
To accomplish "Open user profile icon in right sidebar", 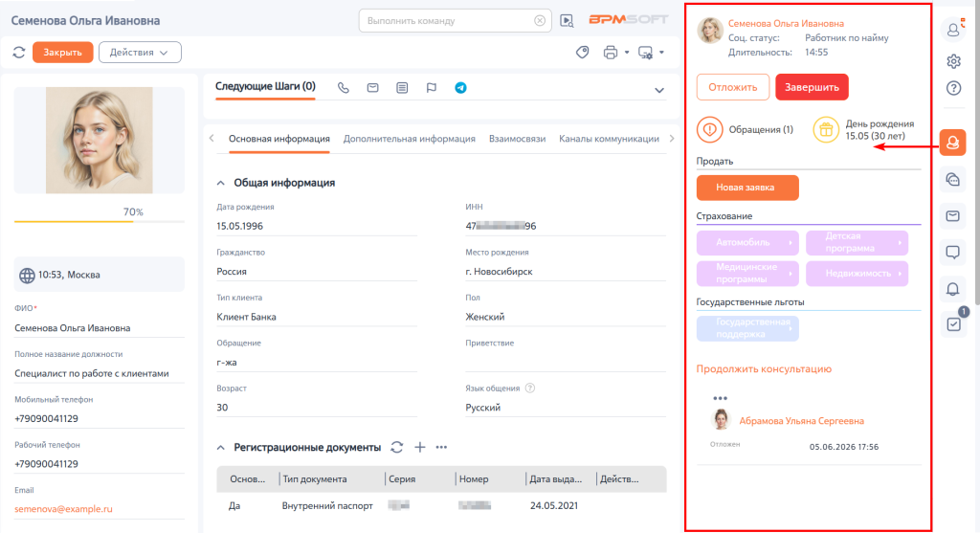I will click(954, 29).
